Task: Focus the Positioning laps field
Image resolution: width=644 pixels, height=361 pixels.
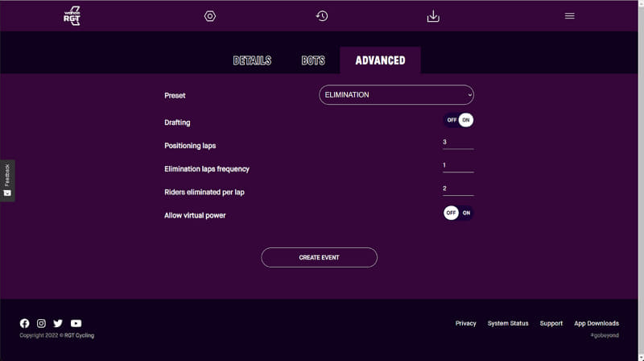Action: [x=458, y=143]
